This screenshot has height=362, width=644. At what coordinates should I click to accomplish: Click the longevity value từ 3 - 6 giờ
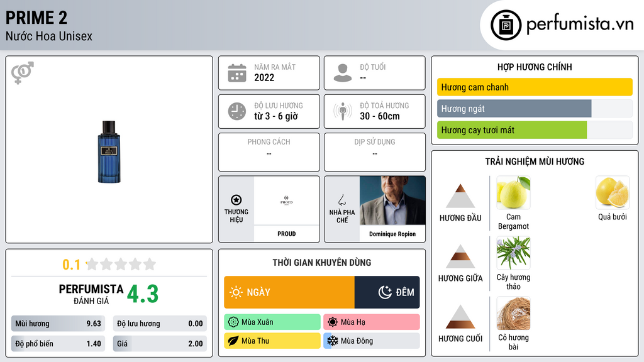pos(276,116)
